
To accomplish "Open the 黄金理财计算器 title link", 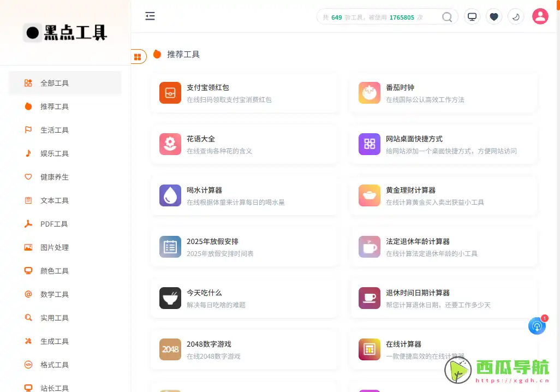I will click(410, 190).
